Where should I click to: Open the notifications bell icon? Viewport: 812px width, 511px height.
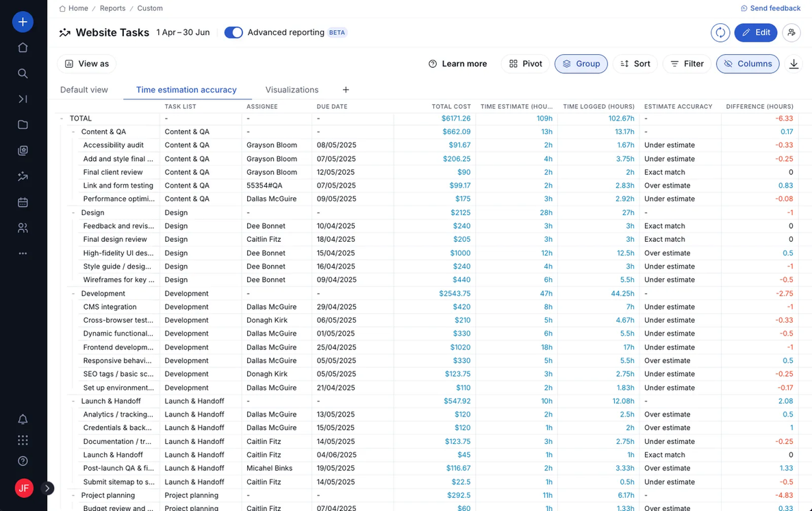pyautogui.click(x=23, y=419)
